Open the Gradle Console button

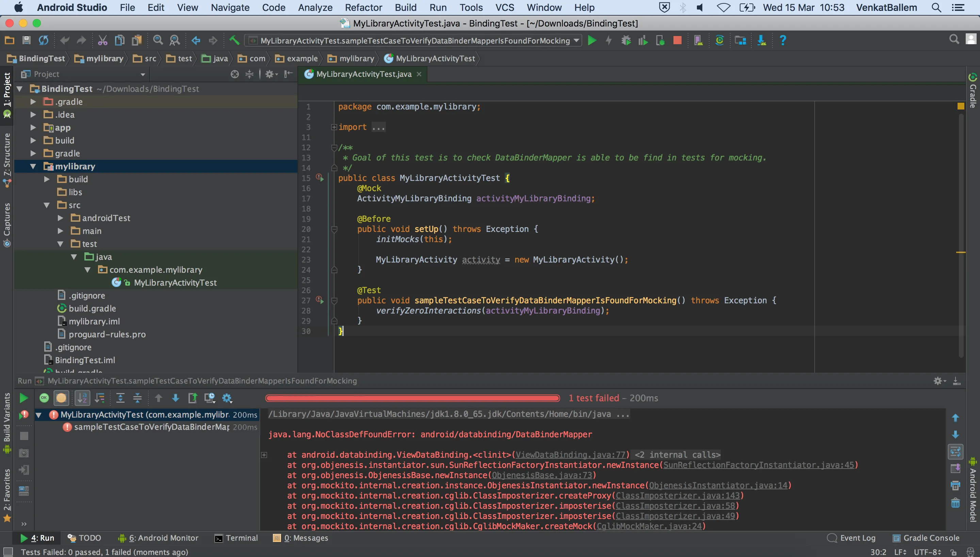pyautogui.click(x=926, y=538)
